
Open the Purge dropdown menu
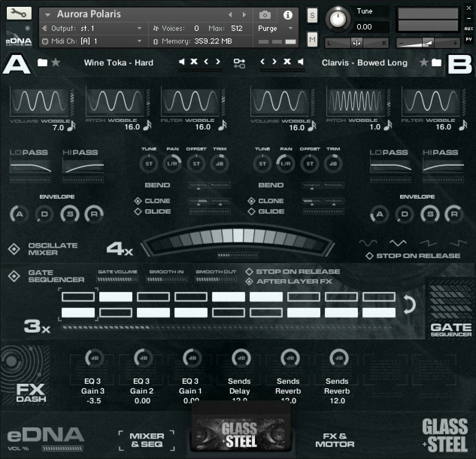(x=290, y=29)
